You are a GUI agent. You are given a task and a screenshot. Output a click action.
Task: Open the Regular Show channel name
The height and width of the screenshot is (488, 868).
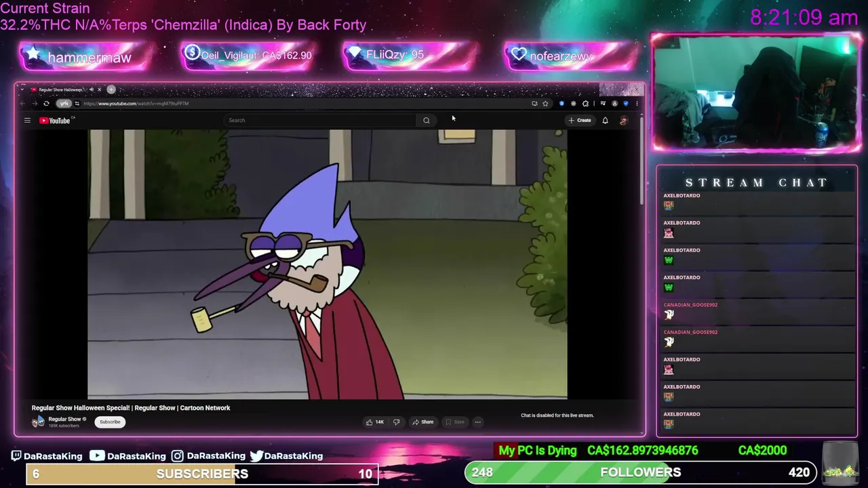click(x=64, y=420)
